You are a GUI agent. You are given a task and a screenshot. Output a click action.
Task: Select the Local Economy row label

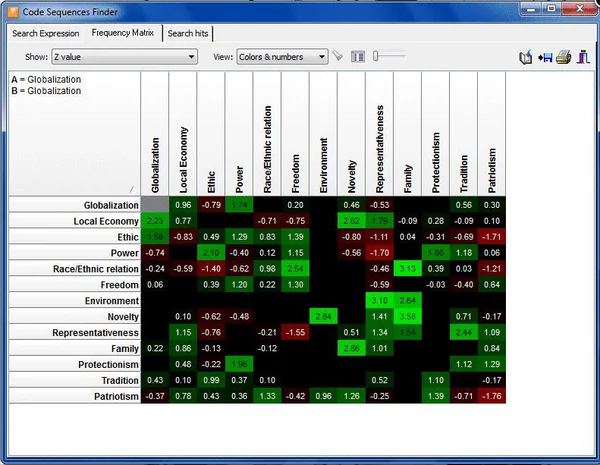pyautogui.click(x=75, y=221)
